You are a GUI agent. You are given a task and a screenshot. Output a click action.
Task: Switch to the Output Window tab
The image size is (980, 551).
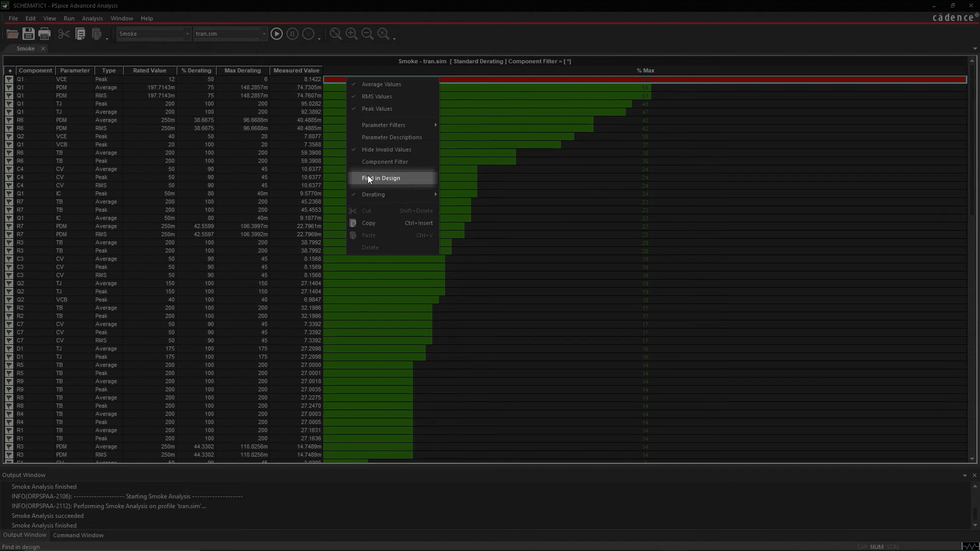[x=24, y=535]
